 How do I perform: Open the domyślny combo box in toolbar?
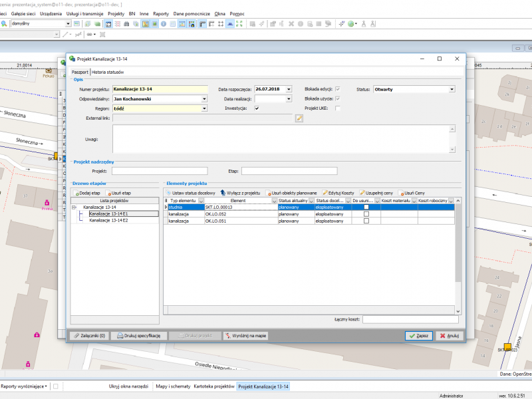(x=68, y=23)
